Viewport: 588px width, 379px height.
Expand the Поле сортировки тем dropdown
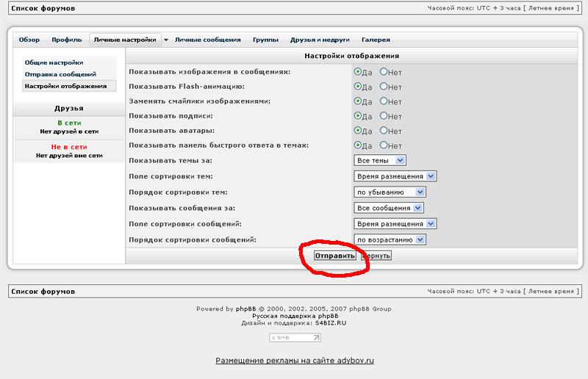(395, 176)
